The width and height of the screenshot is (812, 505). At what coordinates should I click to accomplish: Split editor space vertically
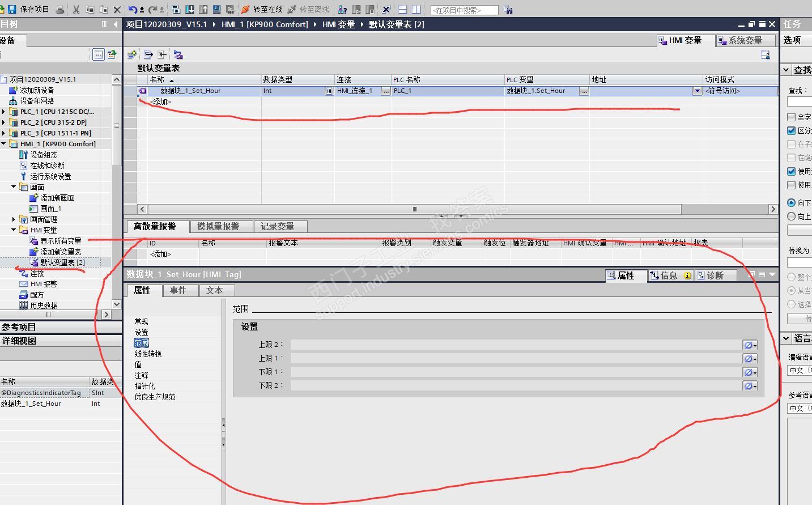(416, 10)
